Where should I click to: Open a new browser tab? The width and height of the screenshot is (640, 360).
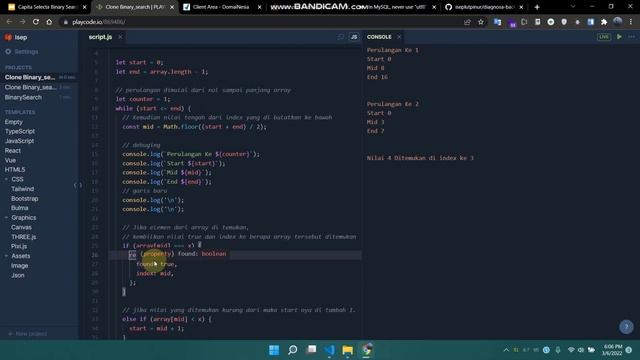tap(537, 7)
